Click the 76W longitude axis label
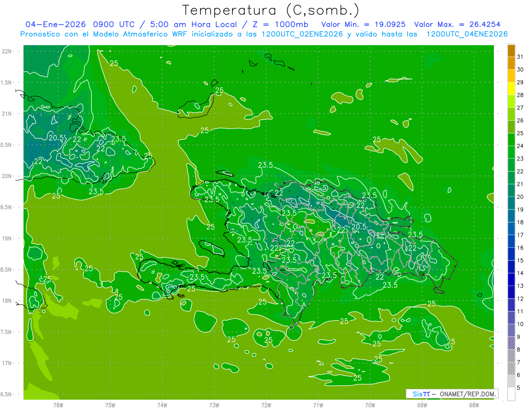The width and height of the screenshot is (532, 411). 58,405
